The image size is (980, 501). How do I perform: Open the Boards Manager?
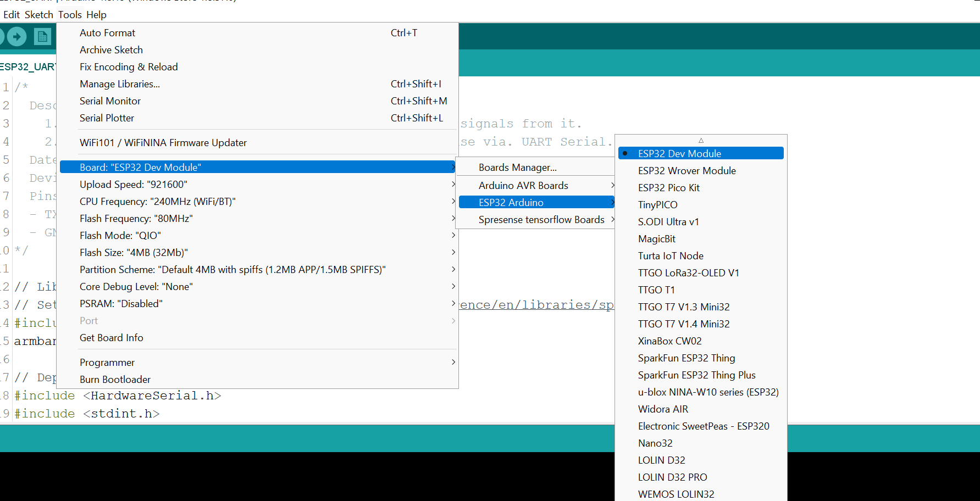(x=518, y=167)
